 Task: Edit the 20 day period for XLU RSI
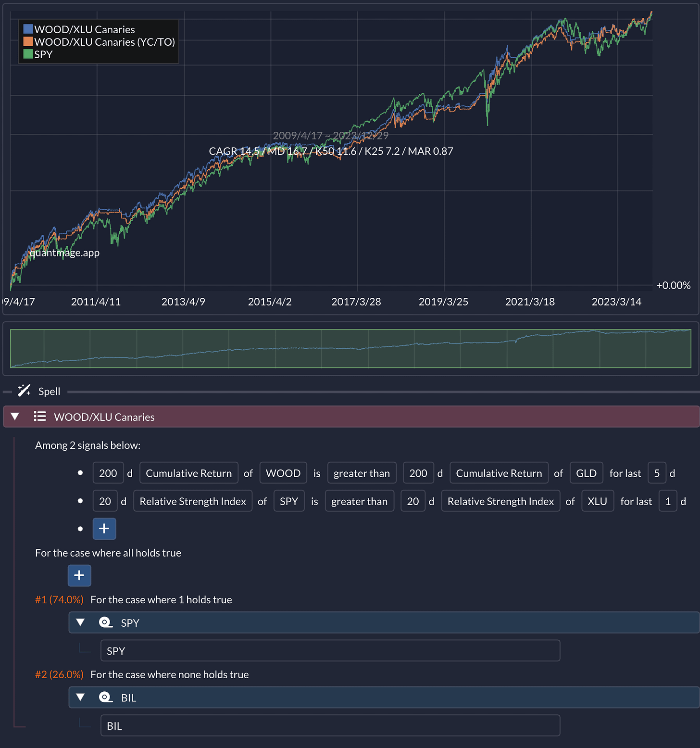413,501
